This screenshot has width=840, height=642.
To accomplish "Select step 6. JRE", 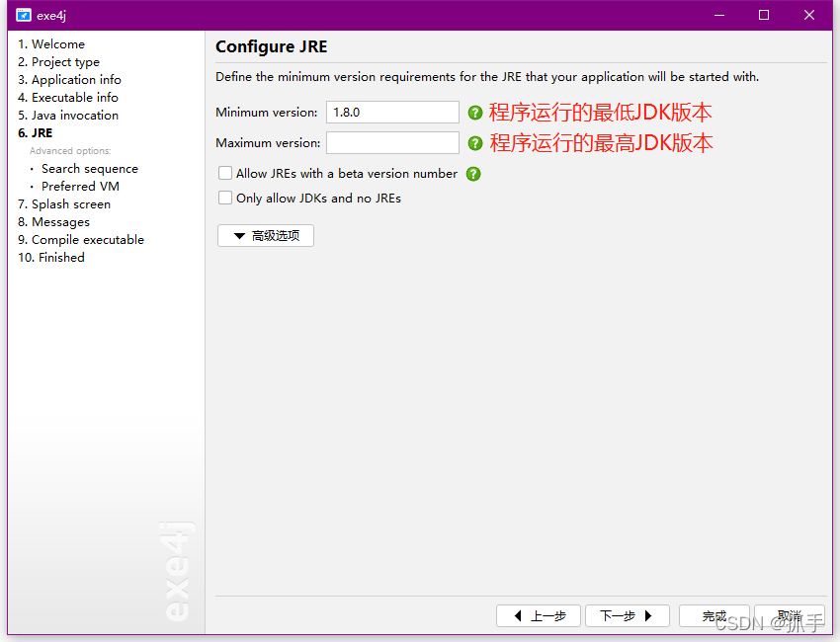I will click(x=36, y=132).
